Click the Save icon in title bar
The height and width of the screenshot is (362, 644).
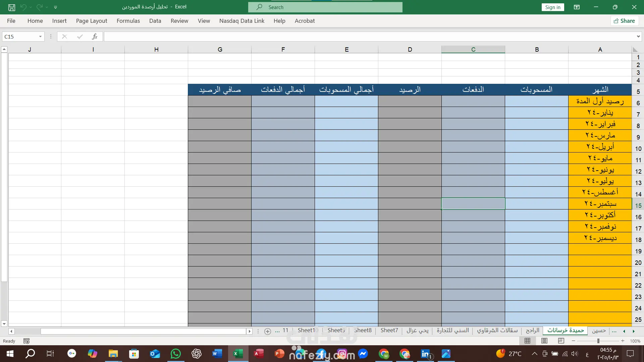[x=12, y=7]
